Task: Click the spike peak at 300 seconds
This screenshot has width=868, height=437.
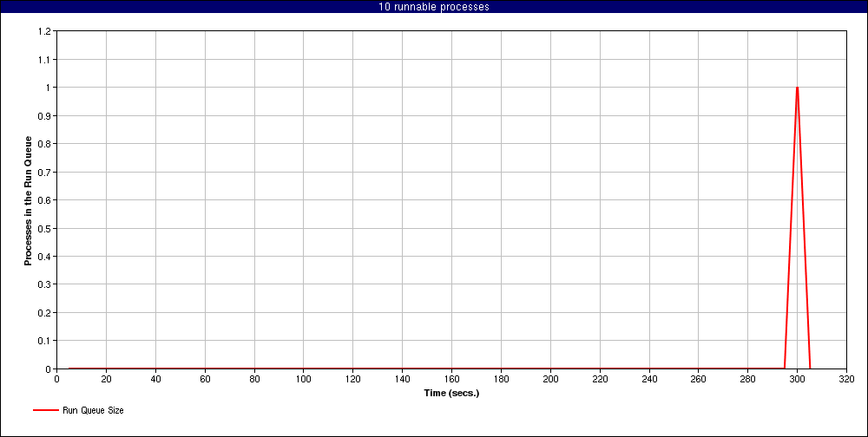Action: pyautogui.click(x=797, y=88)
